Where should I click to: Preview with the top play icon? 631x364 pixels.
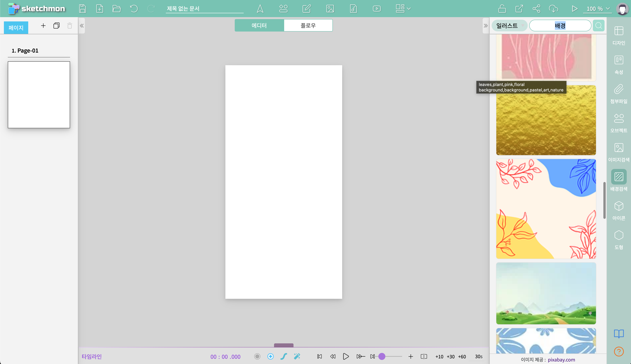574,9
